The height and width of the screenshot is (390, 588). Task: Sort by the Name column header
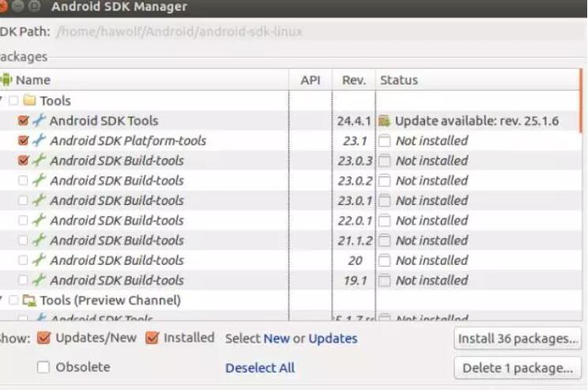click(x=145, y=80)
